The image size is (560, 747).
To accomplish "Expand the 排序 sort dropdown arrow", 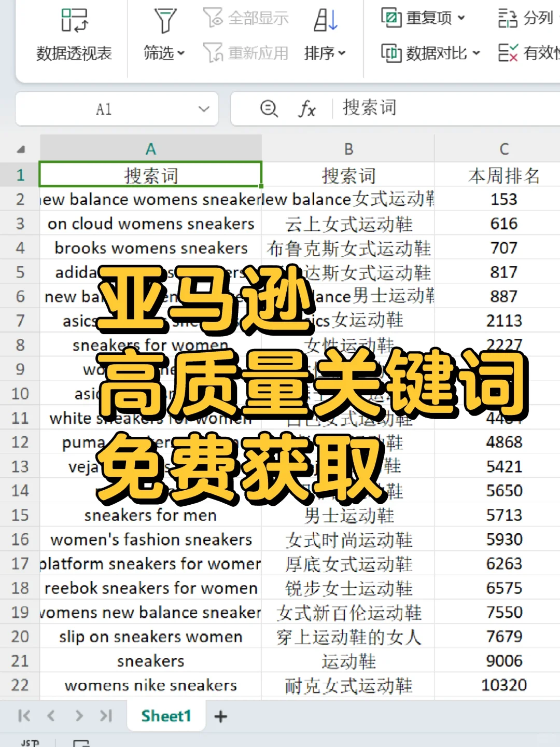I will (x=341, y=52).
